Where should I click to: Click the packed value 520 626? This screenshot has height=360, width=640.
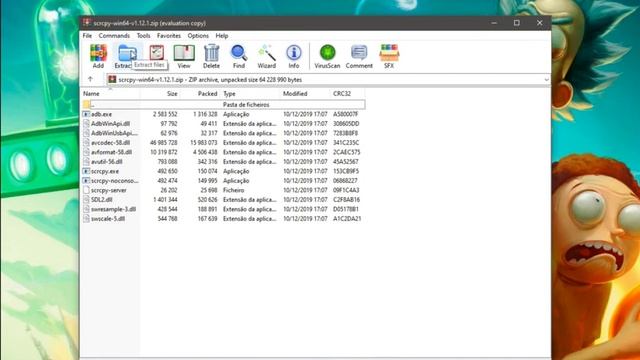206,200
